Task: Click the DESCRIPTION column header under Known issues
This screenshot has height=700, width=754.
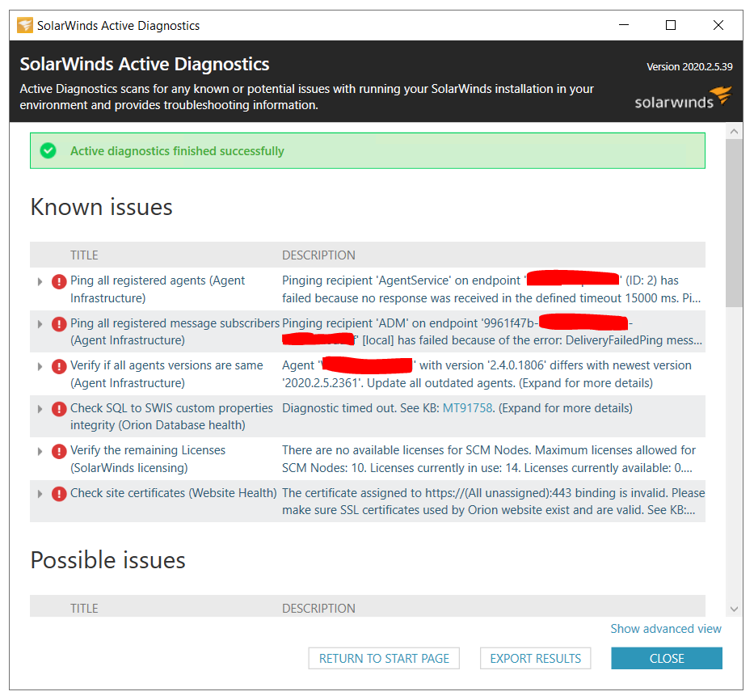Action: pos(318,255)
